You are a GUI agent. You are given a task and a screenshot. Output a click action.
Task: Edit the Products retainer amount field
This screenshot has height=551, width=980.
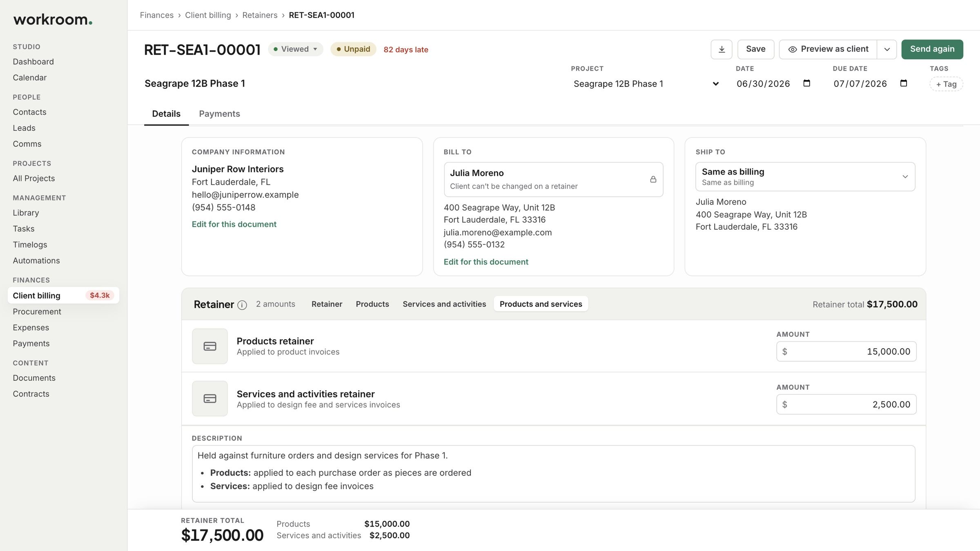tap(846, 351)
